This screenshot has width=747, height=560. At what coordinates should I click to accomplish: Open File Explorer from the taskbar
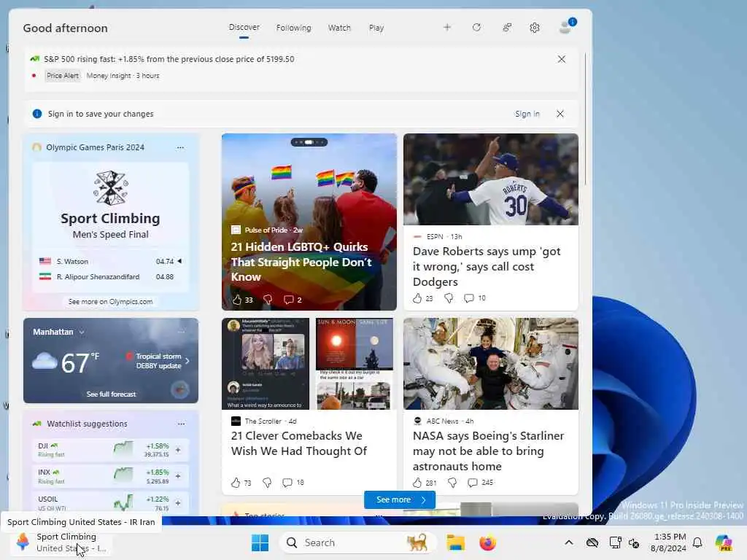(x=455, y=542)
